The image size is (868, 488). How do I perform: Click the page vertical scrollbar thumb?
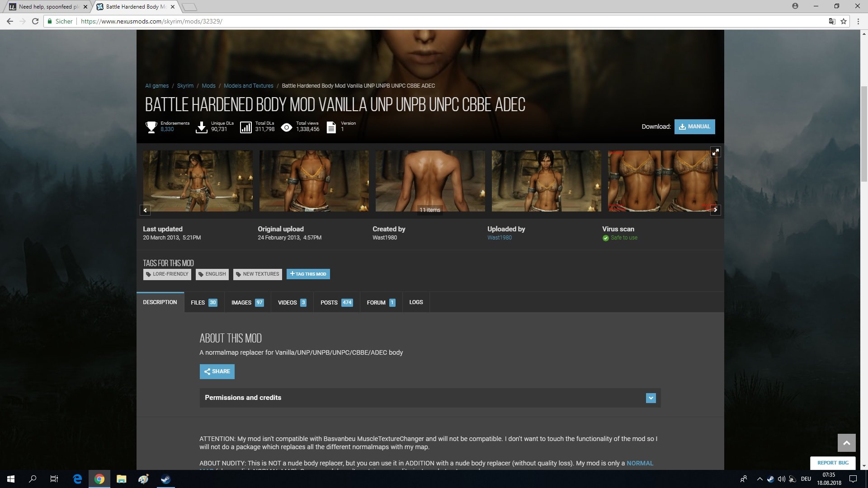tap(864, 133)
